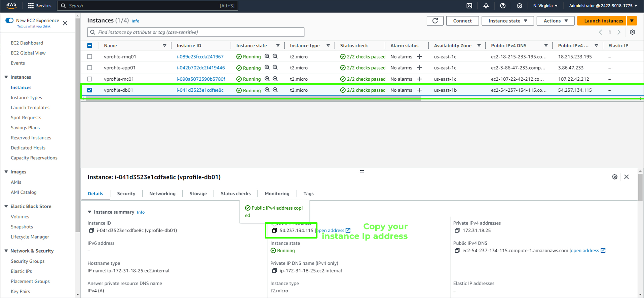Select the vprofile-rmq01 checkbox
Screen dimensions: 644x298
point(89,57)
